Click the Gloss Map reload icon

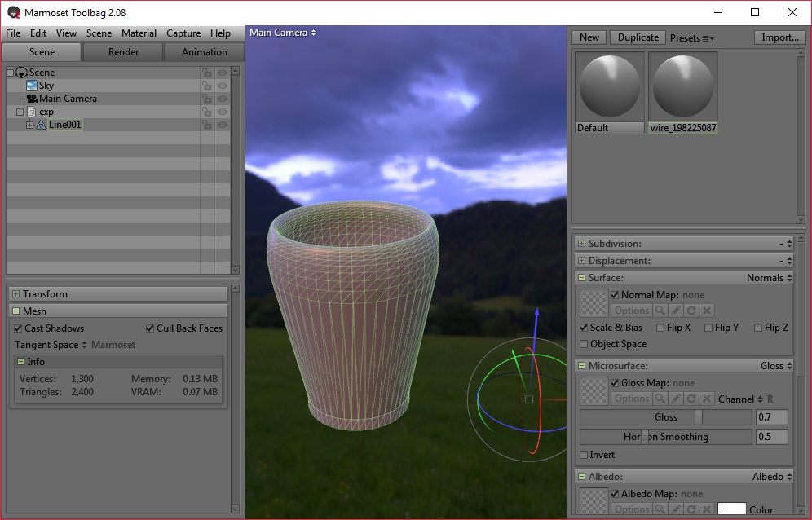(x=691, y=399)
